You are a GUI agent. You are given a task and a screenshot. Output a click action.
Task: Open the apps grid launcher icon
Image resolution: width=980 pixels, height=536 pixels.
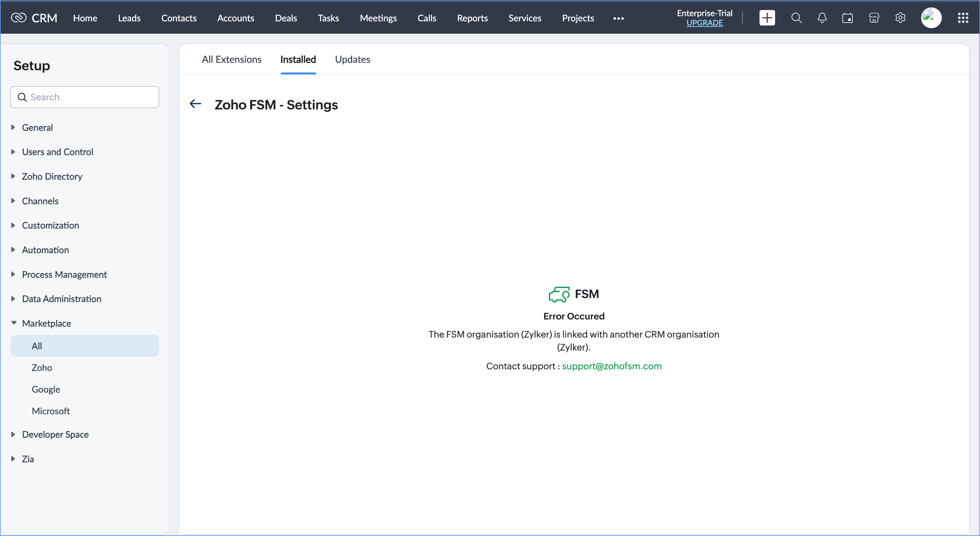point(963,18)
